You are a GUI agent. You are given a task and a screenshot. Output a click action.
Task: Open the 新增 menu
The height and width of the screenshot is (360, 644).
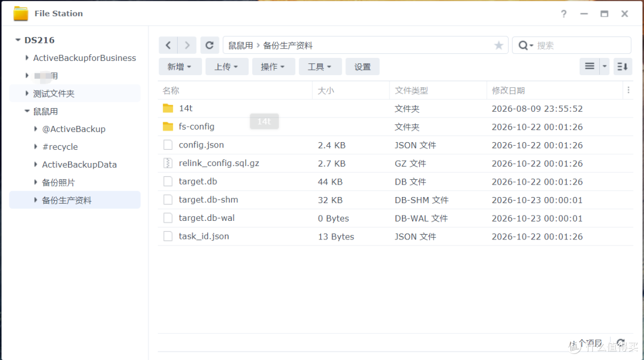[180, 67]
